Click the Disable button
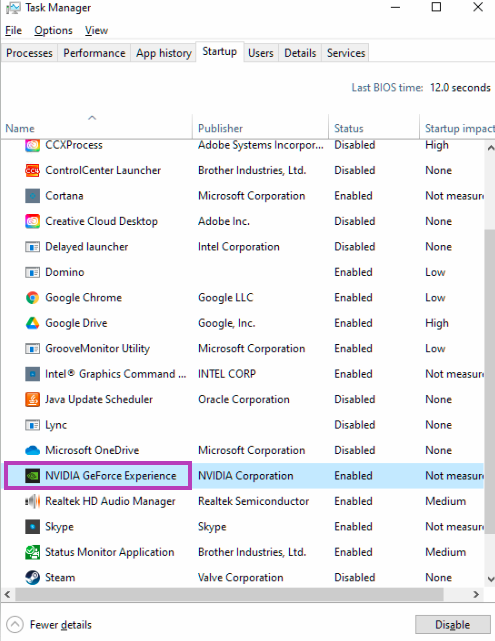 [x=452, y=625]
